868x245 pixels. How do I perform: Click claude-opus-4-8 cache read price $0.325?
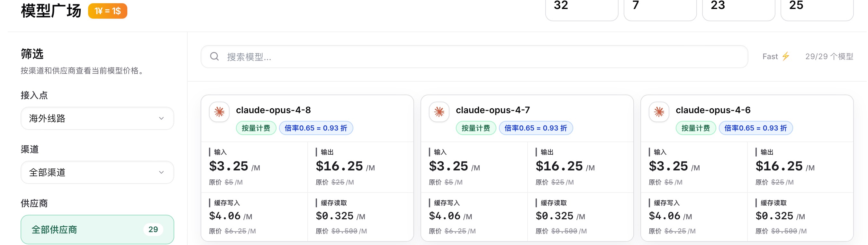[x=335, y=216]
